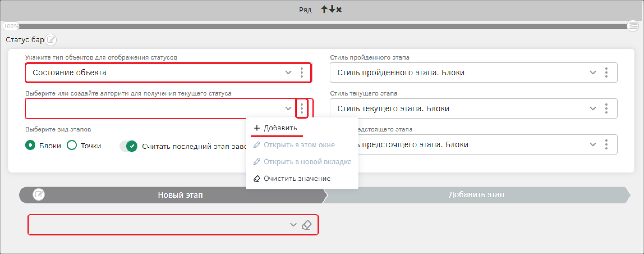The height and width of the screenshot is (254, 644).
Task: Open three-dot menu for Состояние объекта field
Action: (302, 72)
